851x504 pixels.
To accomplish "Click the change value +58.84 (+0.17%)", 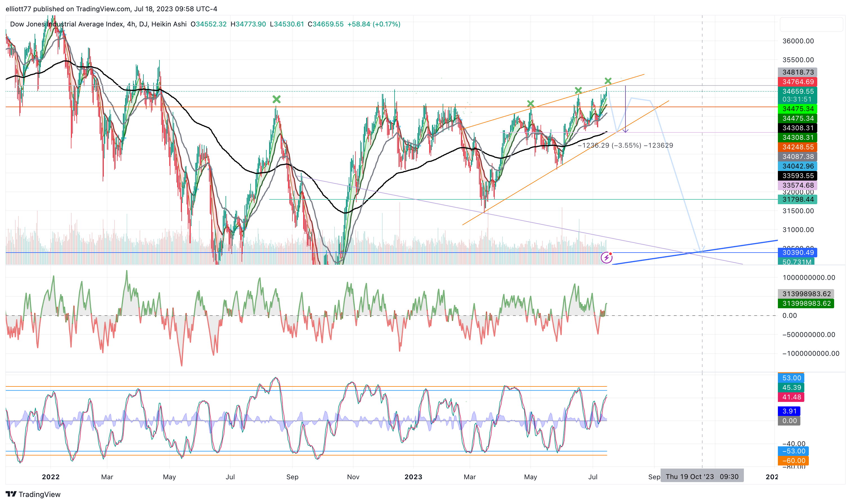I will [374, 24].
